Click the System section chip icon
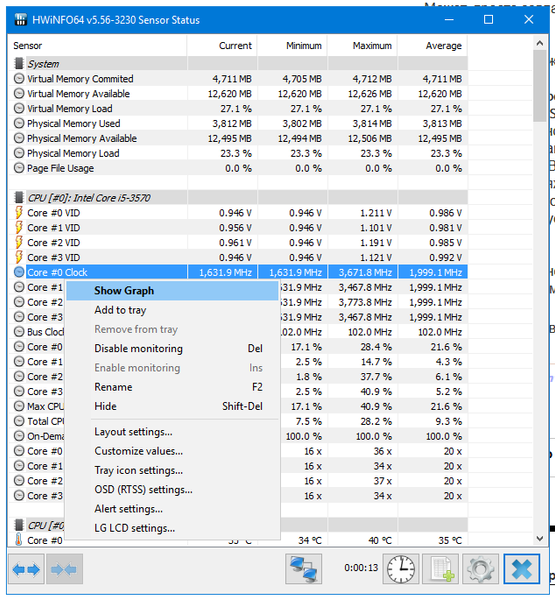Viewport: 555px width, 600px height. 18,64
